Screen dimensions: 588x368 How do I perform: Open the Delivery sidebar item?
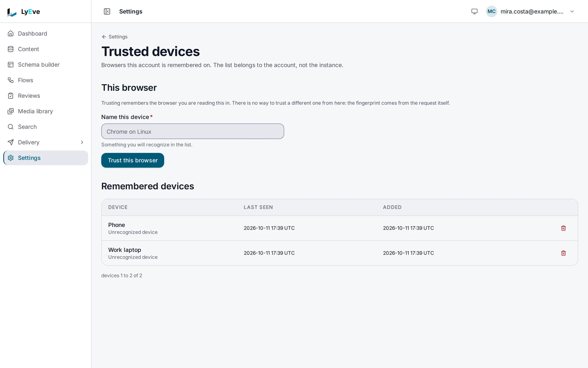coord(46,142)
